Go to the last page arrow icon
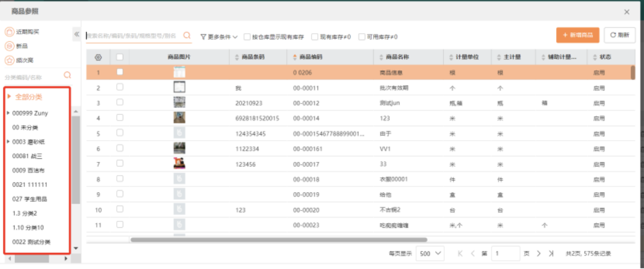644x269 pixels. [x=551, y=253]
